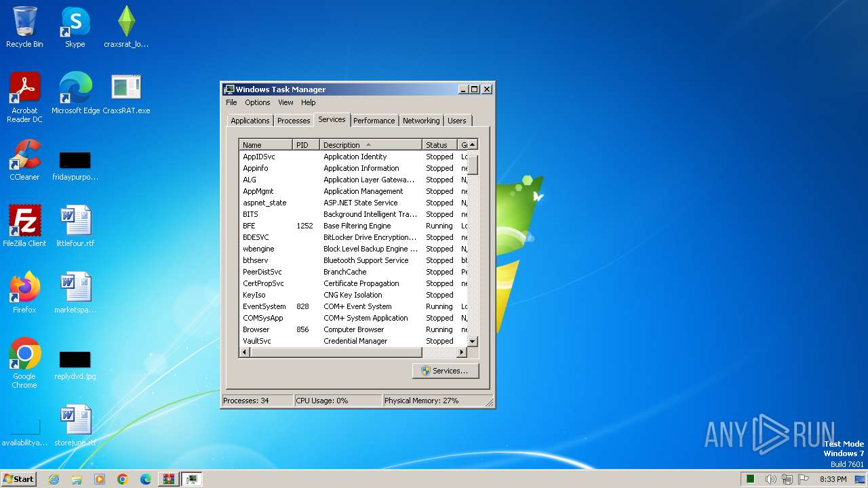This screenshot has width=868, height=488.
Task: Select replydvd.jpg file icon
Action: tap(75, 366)
